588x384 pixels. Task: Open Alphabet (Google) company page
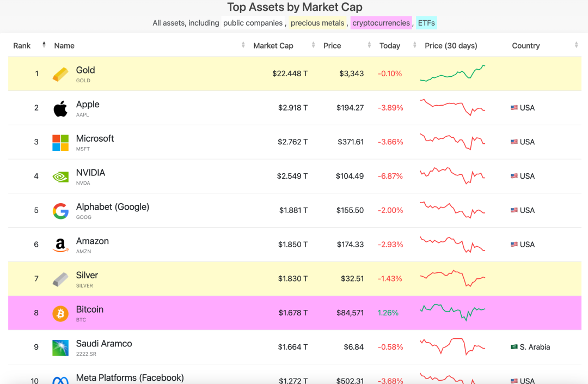[x=113, y=207]
